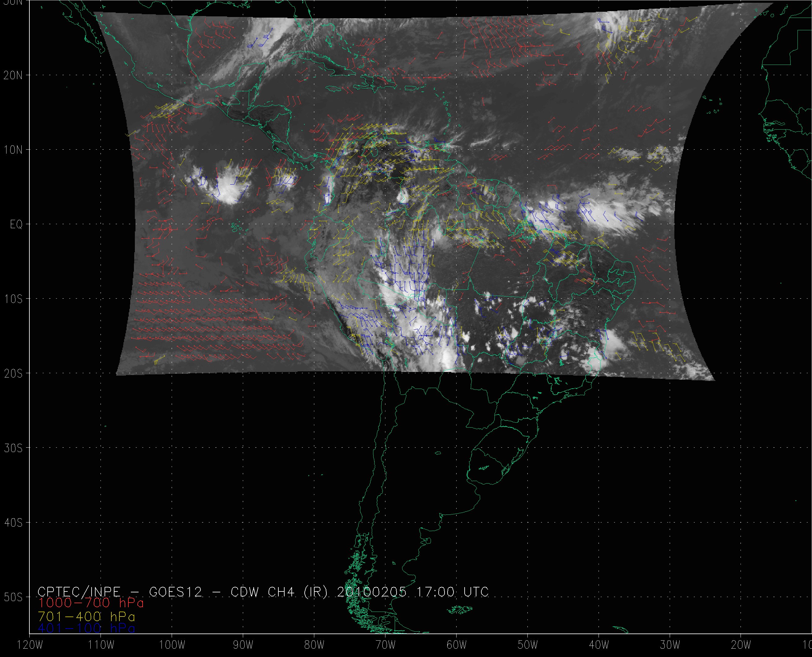
Task: Click the 20W longitude axis label
Action: click(741, 645)
